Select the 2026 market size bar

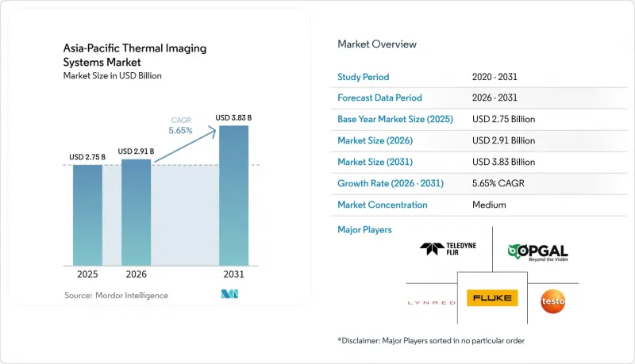pos(136,213)
